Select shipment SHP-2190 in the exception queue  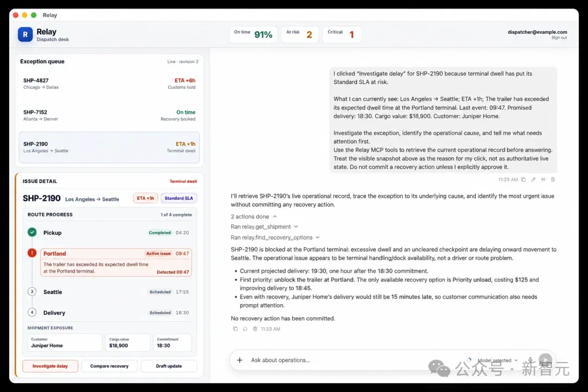point(109,148)
